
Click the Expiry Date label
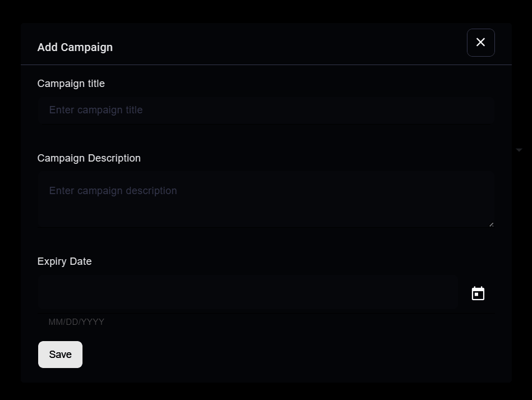click(65, 261)
